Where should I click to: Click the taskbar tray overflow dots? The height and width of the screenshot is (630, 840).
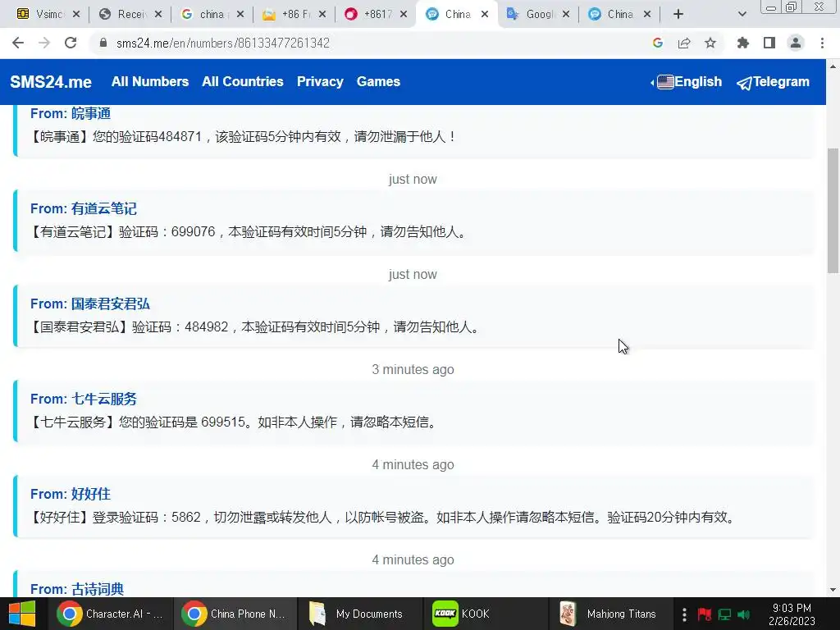coord(684,614)
